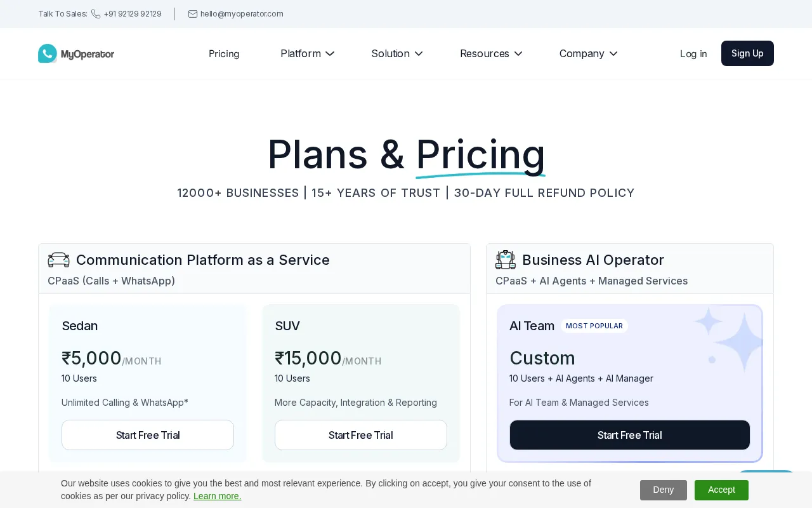Start Free Trial for the AI Team plan
Viewport: 812px width, 508px height.
point(630,435)
